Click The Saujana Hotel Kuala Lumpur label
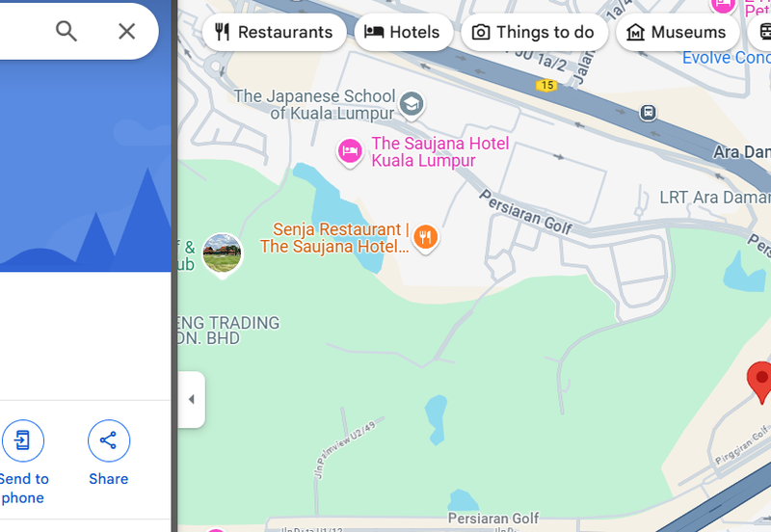Viewport: 771px width, 532px height. (x=440, y=152)
